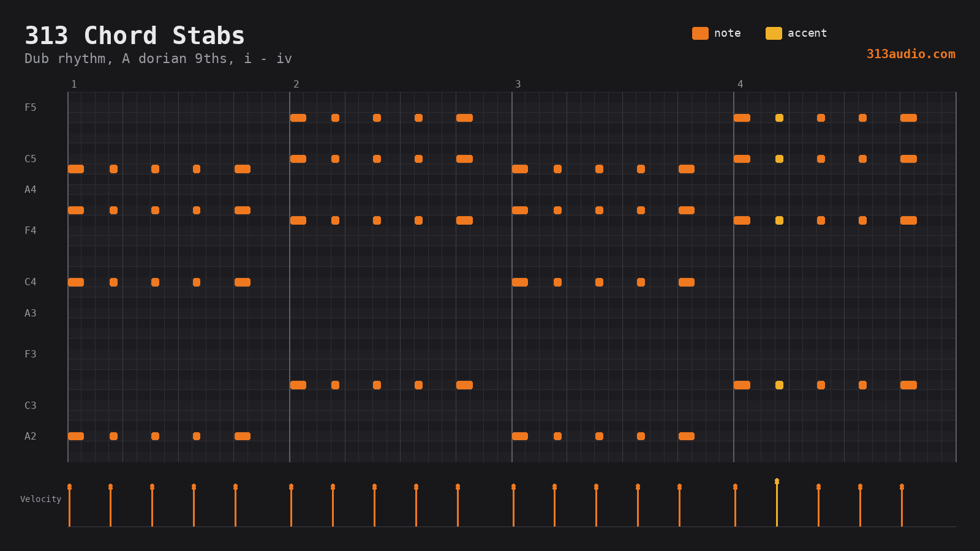Click the C4 piano key label
The image size is (980, 551).
31,282
